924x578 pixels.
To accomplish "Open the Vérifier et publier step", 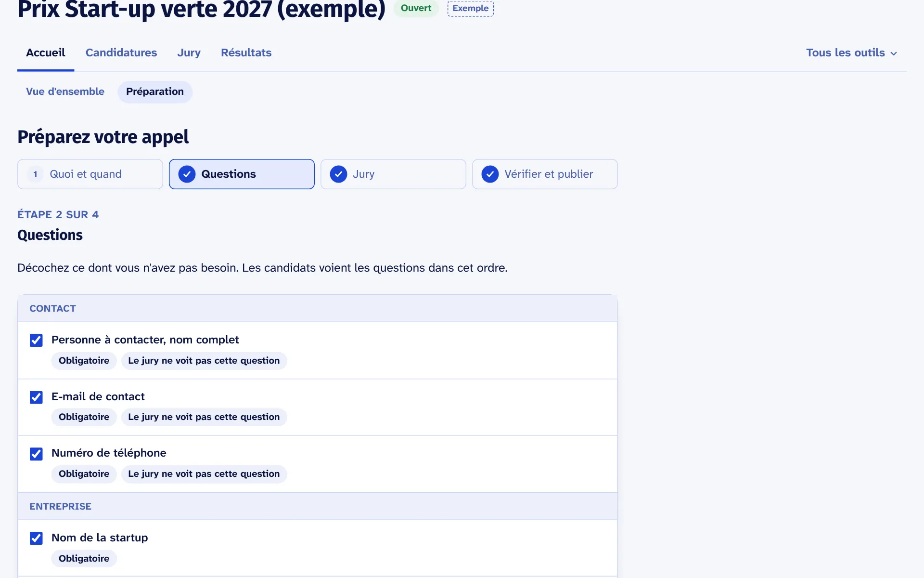I will click(545, 174).
